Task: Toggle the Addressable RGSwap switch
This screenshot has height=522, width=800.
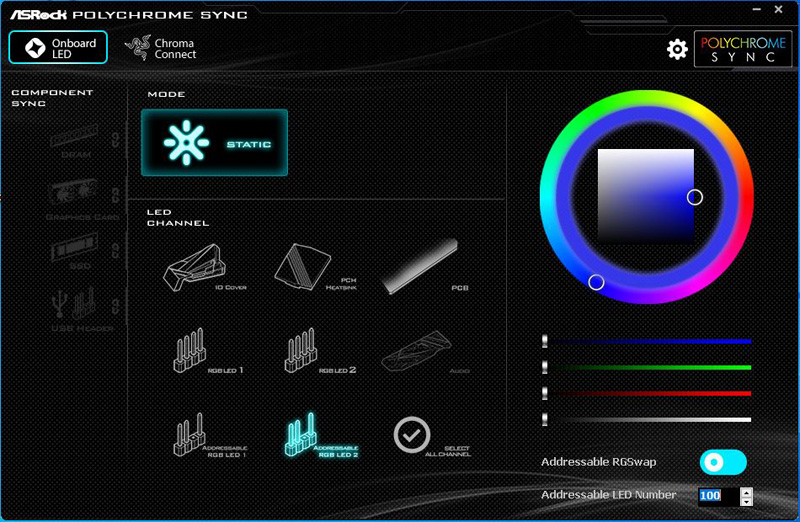Action: pos(723,462)
